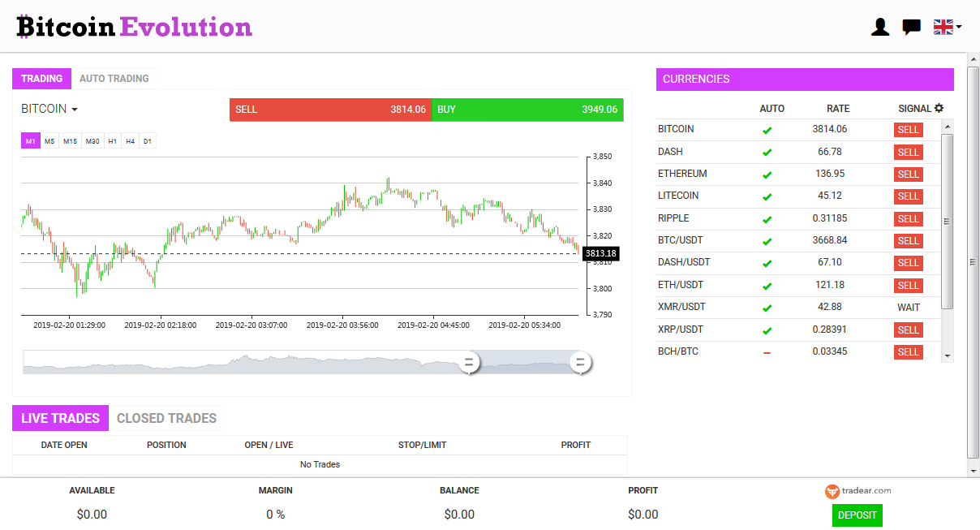The height and width of the screenshot is (530, 980).
Task: Click the green BUY button
Action: (x=527, y=109)
